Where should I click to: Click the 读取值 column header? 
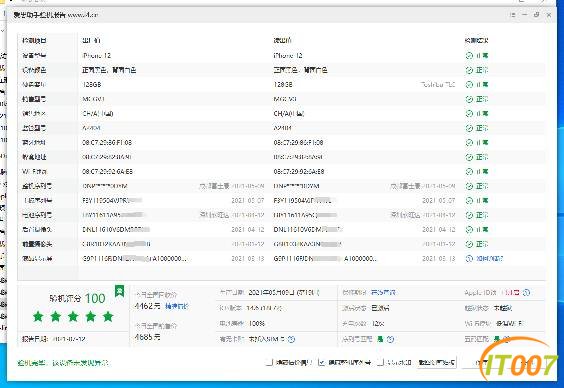coord(282,40)
